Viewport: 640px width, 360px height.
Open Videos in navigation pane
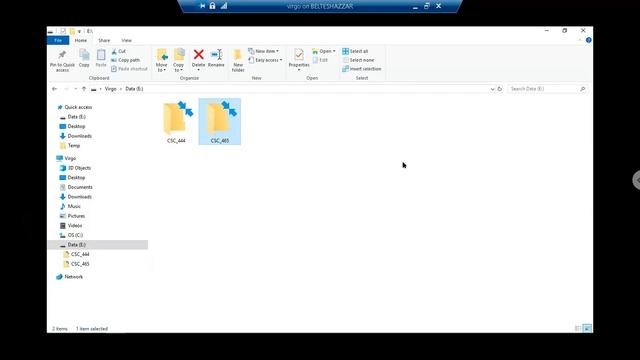pyautogui.click(x=75, y=225)
